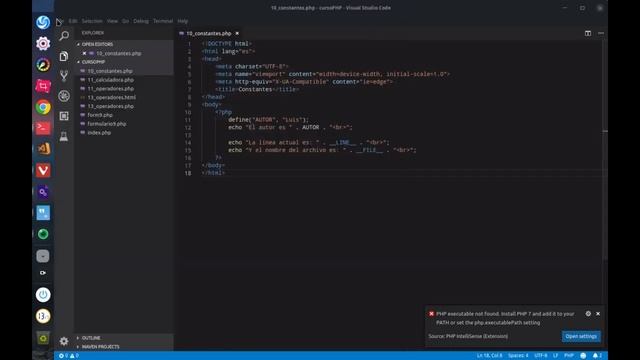Open the notifications bell in status bar

click(x=597, y=356)
